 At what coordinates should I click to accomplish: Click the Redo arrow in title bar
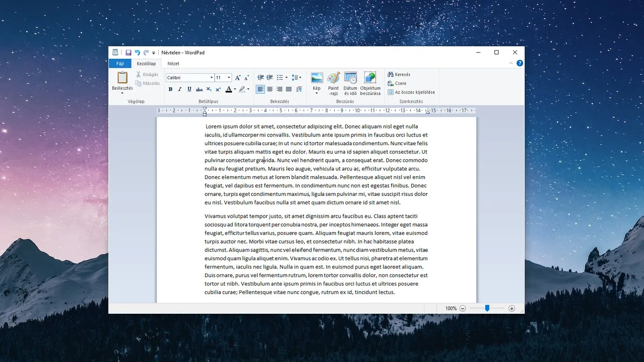[146, 53]
